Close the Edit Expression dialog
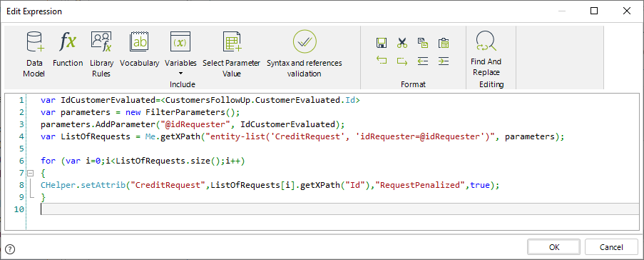The height and width of the screenshot is (260, 644). tap(627, 11)
